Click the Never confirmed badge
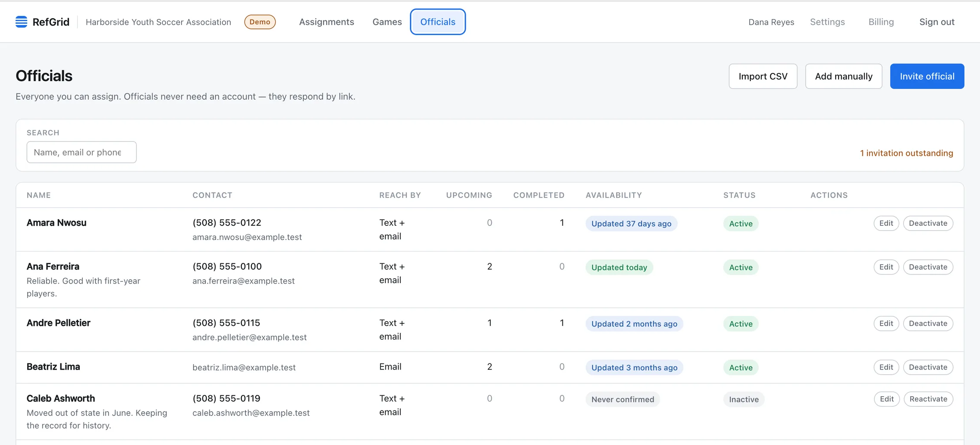The height and width of the screenshot is (445, 980). click(622, 399)
